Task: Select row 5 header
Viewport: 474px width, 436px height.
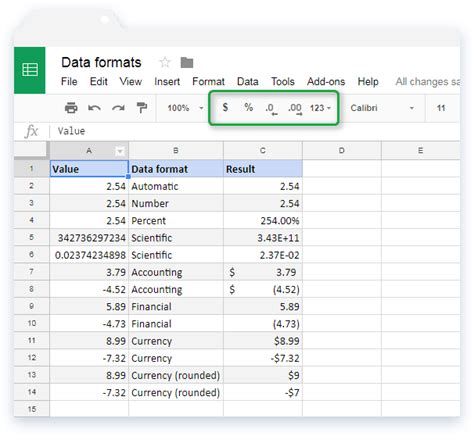Action: [x=32, y=237]
